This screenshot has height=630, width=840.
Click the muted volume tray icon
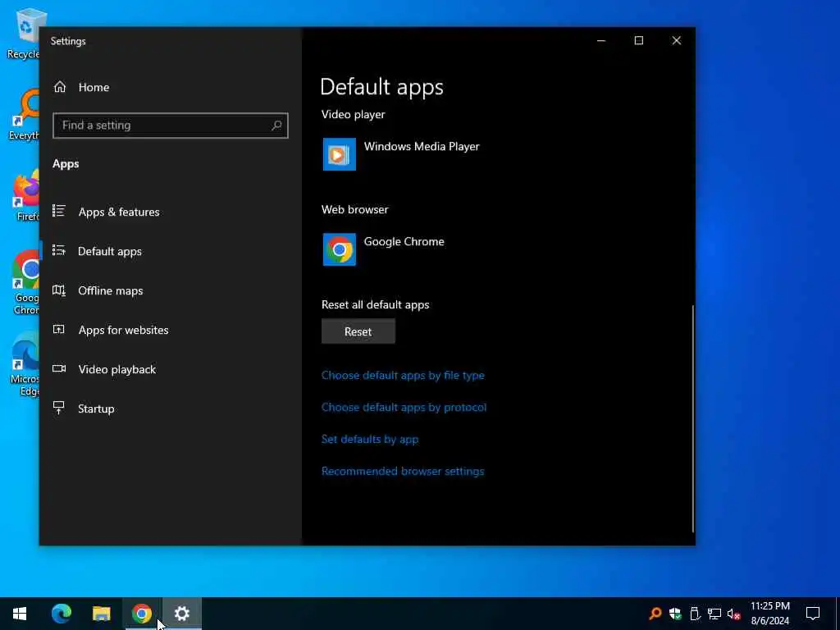pos(734,614)
